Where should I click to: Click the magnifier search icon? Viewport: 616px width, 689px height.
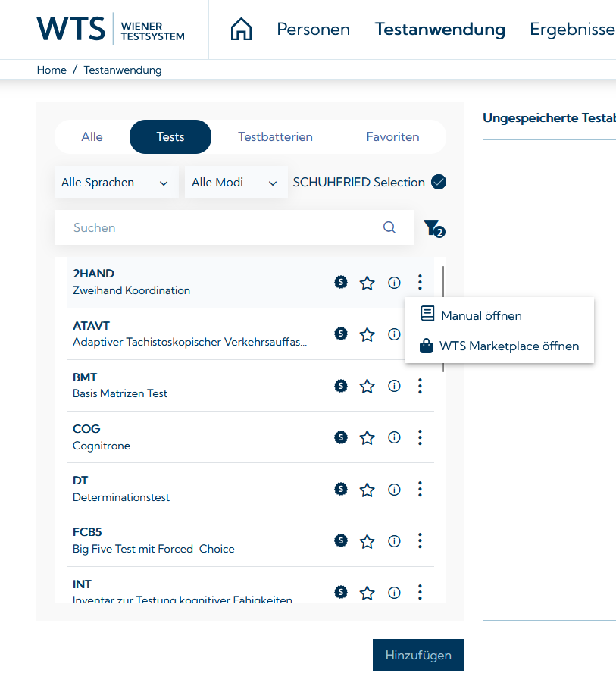[x=389, y=227]
